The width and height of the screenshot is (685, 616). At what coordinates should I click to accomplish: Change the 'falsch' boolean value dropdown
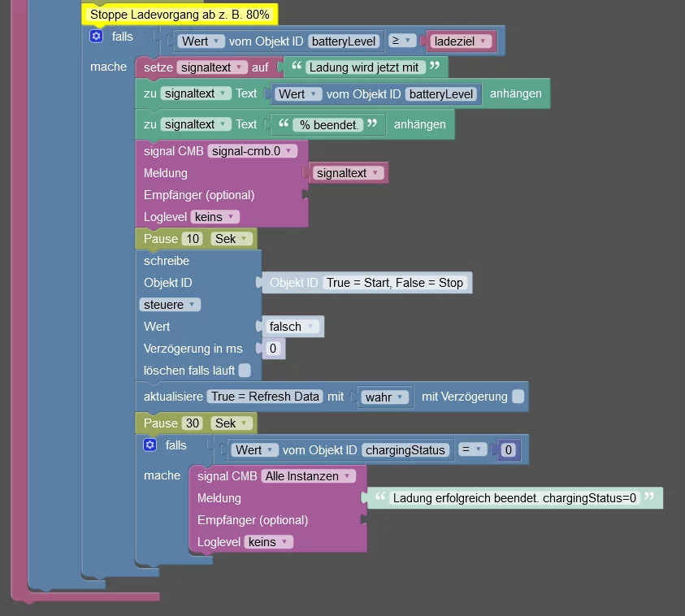(x=292, y=327)
